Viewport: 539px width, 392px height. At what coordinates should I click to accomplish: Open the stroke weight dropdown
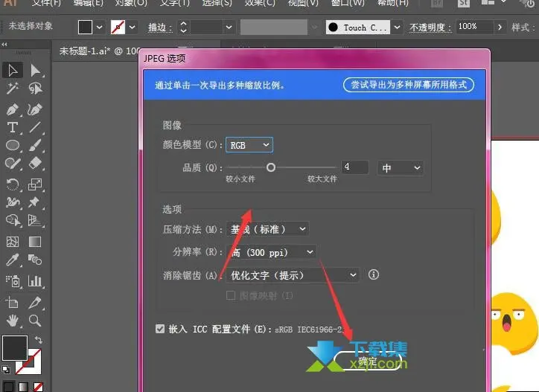pos(229,27)
